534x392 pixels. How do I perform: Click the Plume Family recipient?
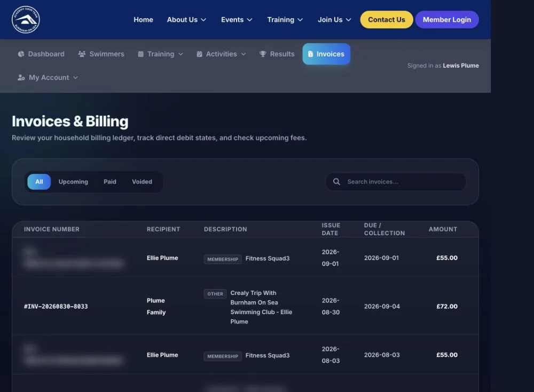tap(156, 306)
